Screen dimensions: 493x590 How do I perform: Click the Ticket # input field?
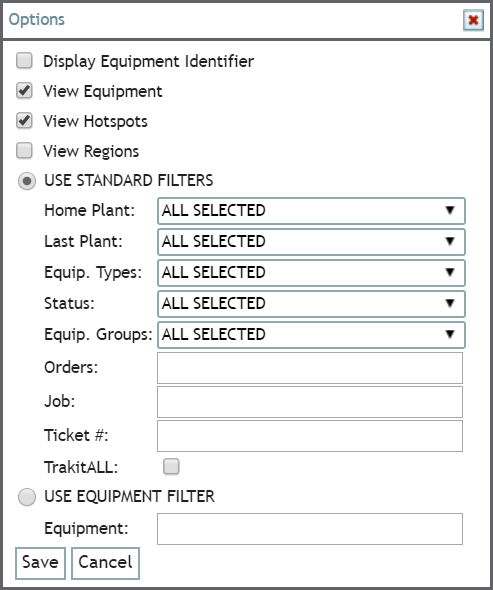click(310, 436)
